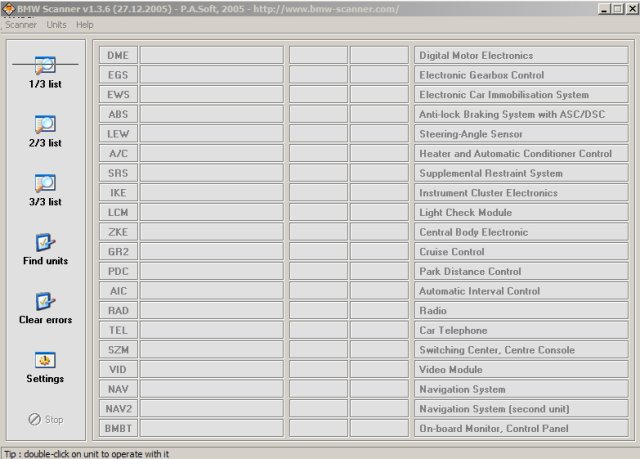Select the AIC unit button
Viewport: 640px width, 459px height.
coord(118,290)
